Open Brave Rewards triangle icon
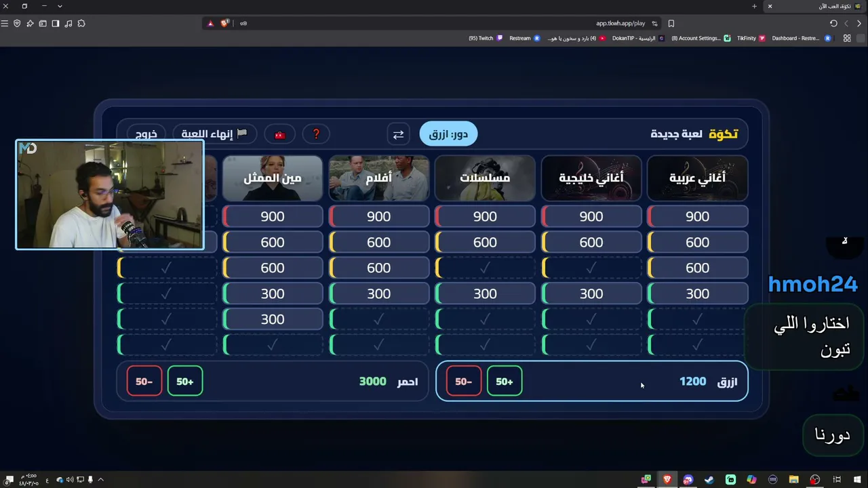This screenshot has height=488, width=868. click(210, 24)
